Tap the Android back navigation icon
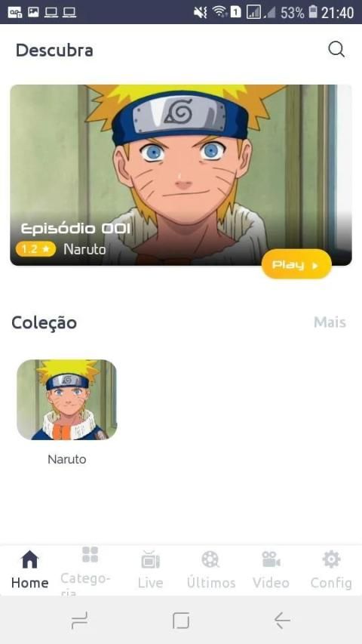This screenshot has width=362, height=644. (x=282, y=620)
